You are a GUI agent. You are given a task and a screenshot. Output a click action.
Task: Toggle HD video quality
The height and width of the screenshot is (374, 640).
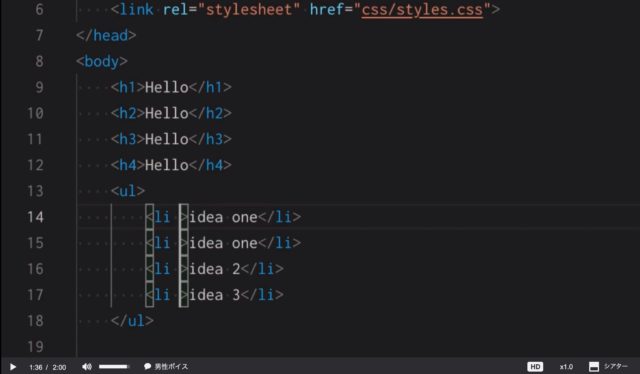point(535,367)
